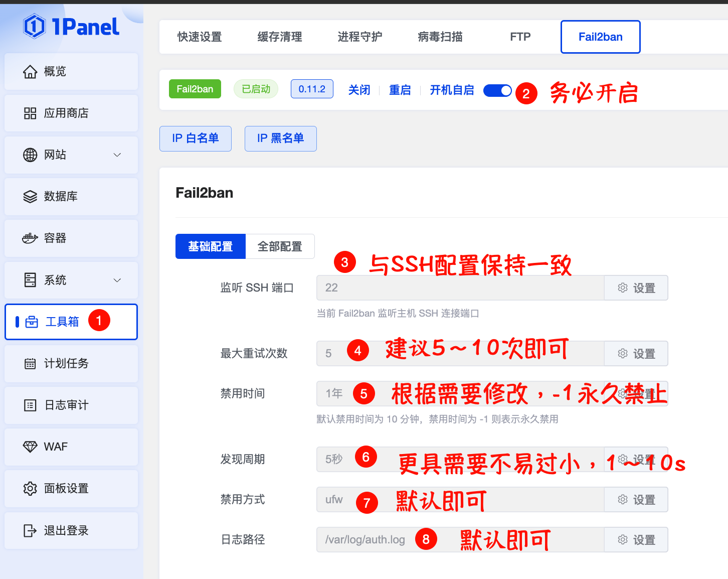Open 面板设置 menu item

pos(71,489)
